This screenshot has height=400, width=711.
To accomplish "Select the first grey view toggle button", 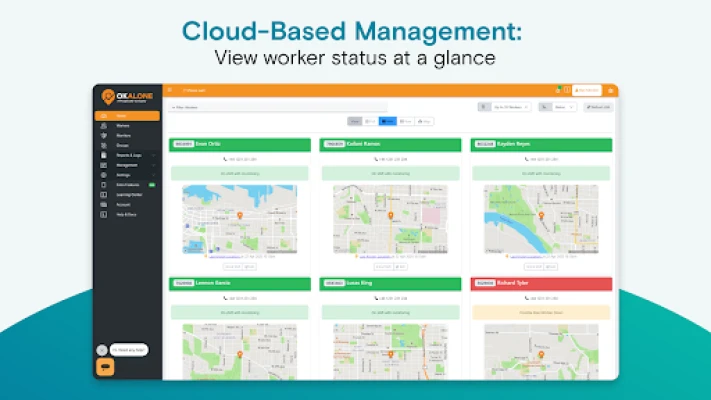I will (x=354, y=121).
